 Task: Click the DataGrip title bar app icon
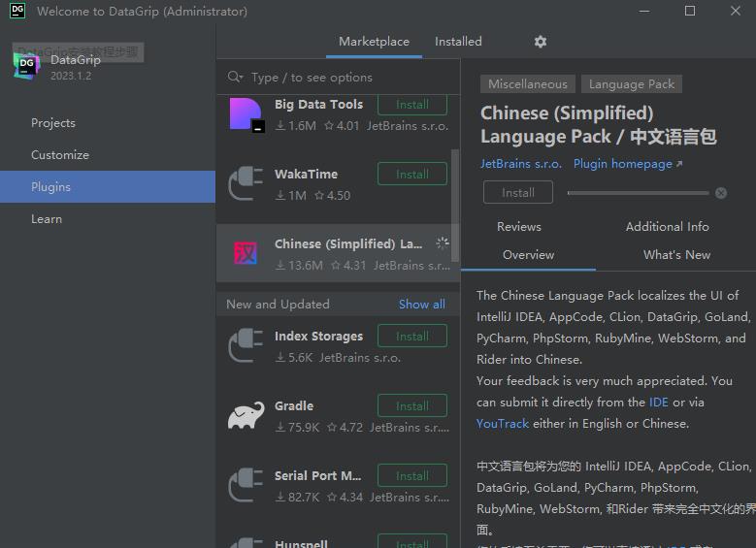click(17, 10)
